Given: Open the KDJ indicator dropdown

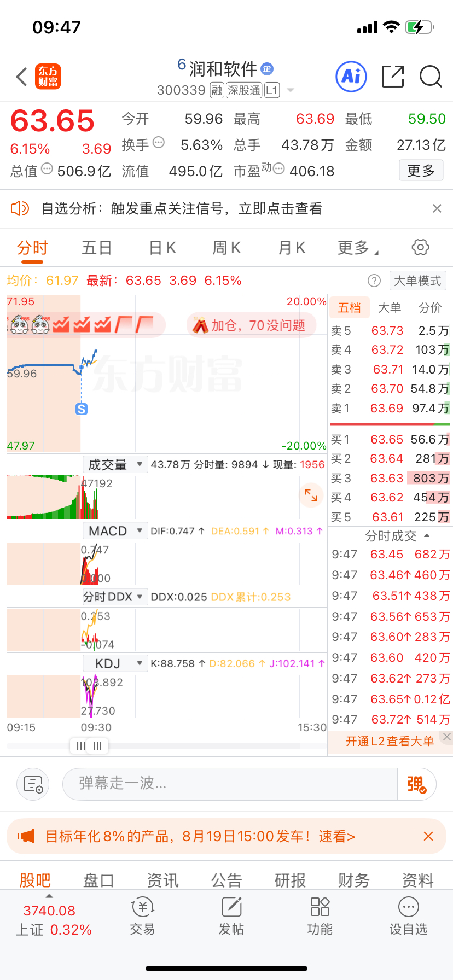Looking at the screenshot, I should coord(115,663).
